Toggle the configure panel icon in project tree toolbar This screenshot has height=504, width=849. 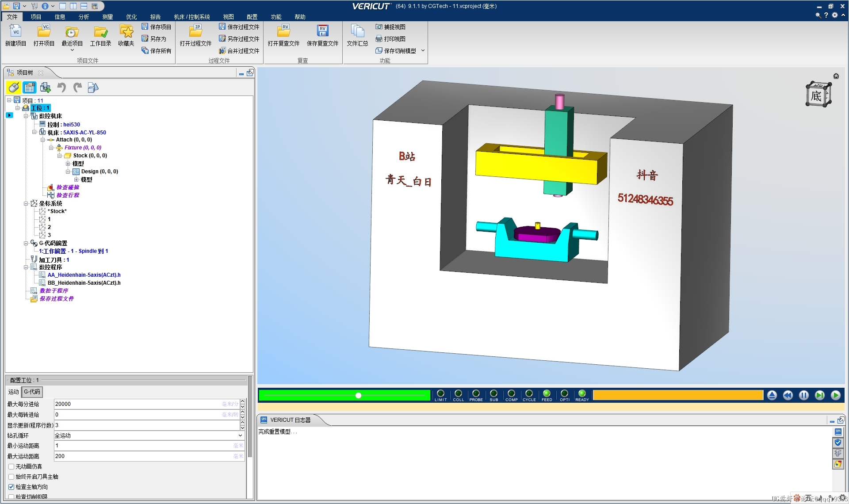(30, 88)
